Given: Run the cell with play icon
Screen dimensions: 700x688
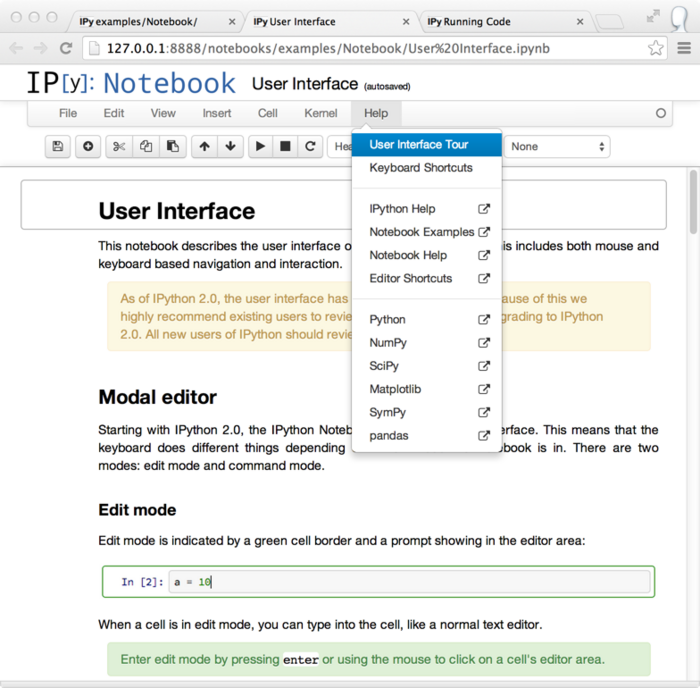Looking at the screenshot, I should [x=260, y=146].
